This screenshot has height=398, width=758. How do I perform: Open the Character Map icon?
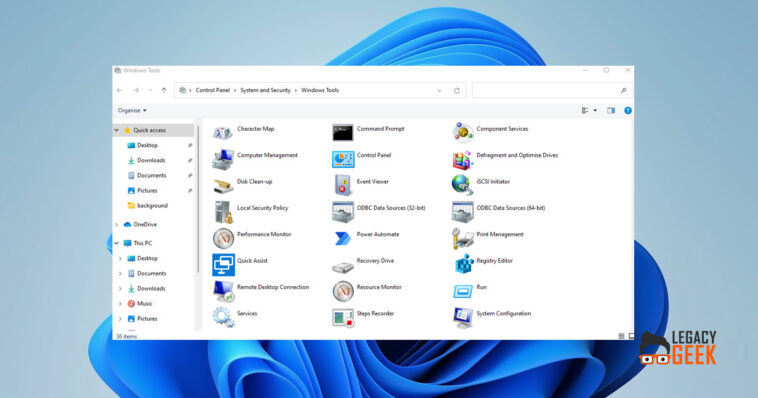pyautogui.click(x=223, y=133)
